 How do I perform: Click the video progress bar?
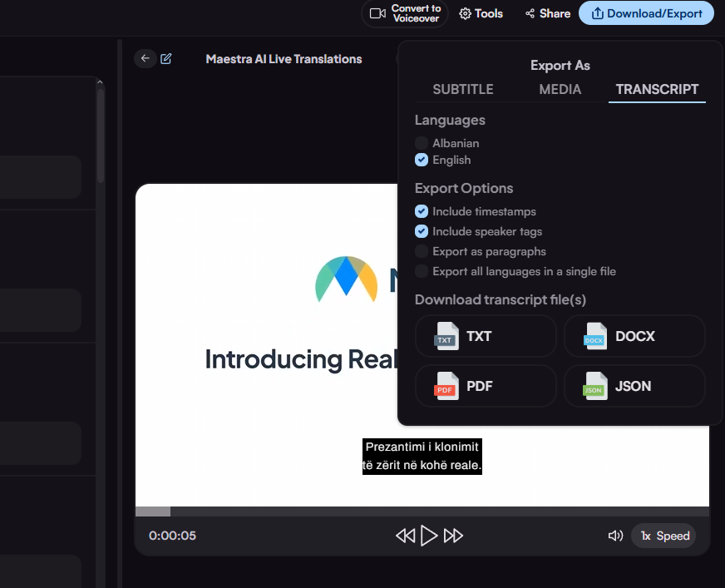coord(422,511)
